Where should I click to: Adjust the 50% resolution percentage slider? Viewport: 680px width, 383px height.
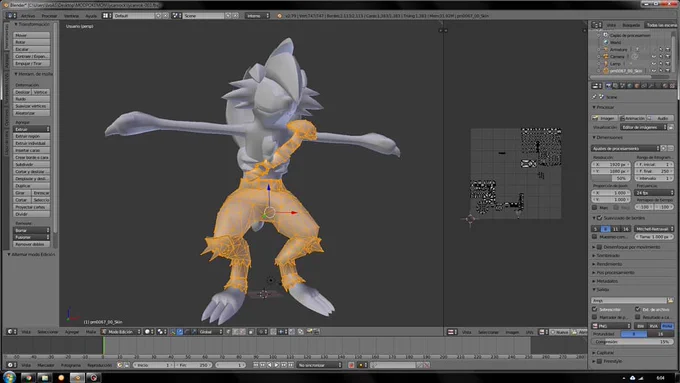pos(611,178)
